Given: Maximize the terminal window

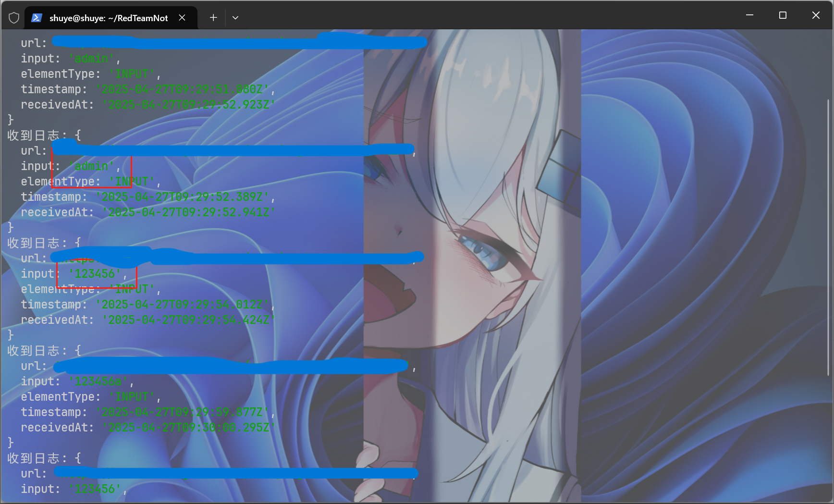Looking at the screenshot, I should (783, 15).
